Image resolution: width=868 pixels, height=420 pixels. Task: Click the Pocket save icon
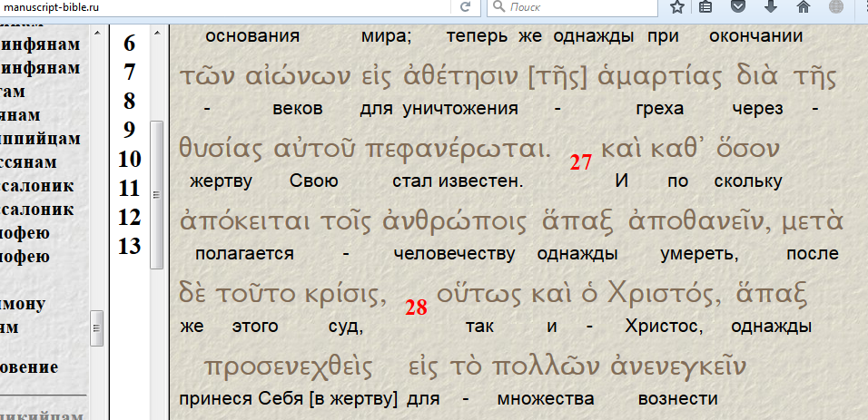point(739,7)
